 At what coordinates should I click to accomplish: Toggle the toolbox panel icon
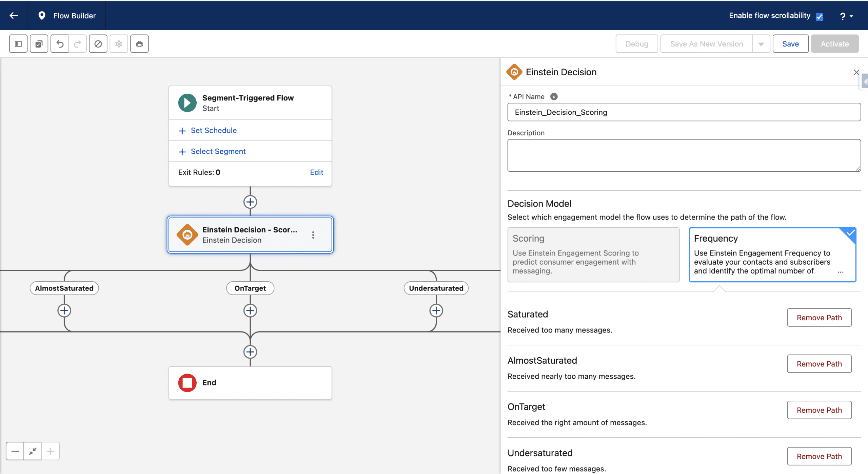18,44
